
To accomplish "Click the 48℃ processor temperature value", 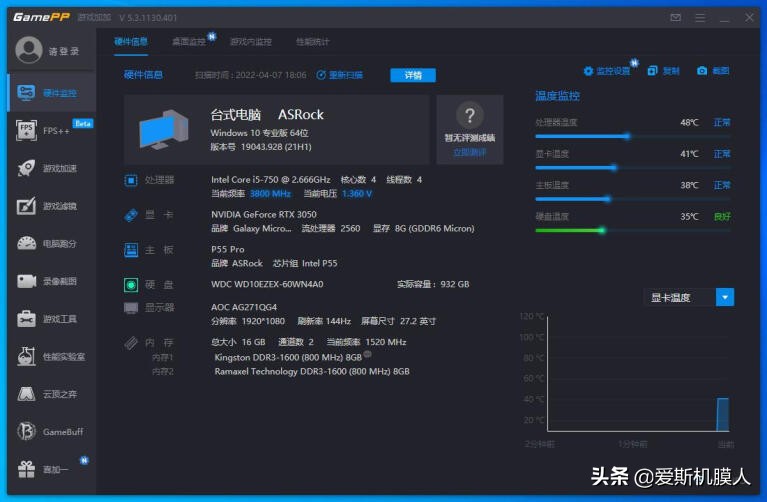I will (689, 122).
